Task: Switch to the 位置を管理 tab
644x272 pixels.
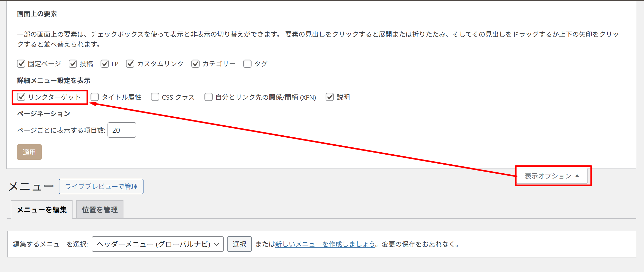Action: coord(100,210)
